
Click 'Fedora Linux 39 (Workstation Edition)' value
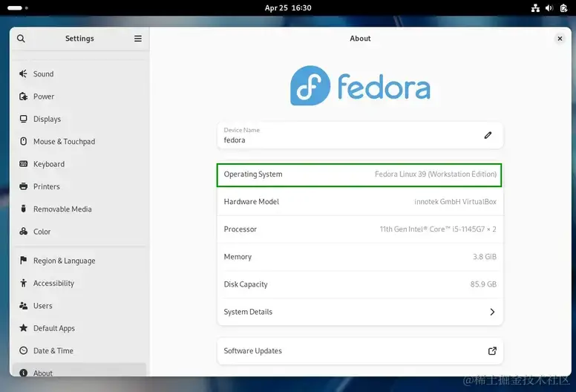tap(436, 174)
